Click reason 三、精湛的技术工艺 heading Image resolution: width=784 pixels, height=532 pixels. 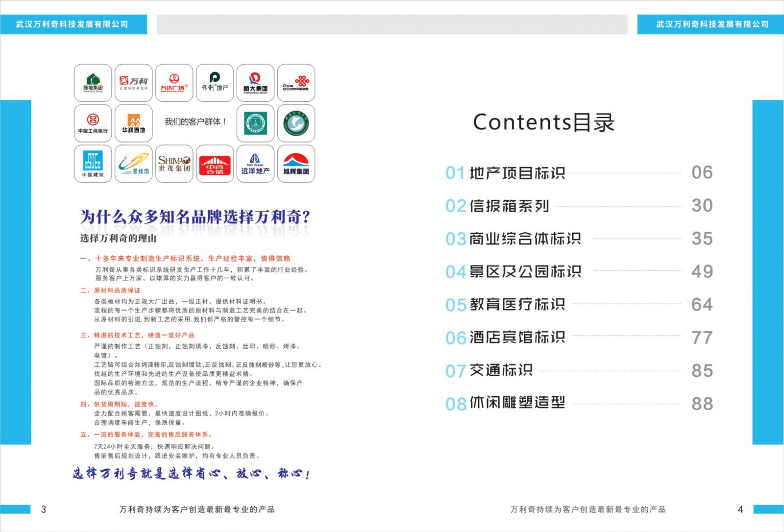(137, 335)
